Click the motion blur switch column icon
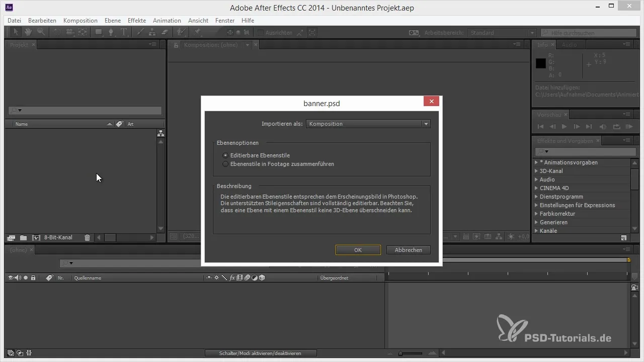Screen dimensions: 644x362 click(x=247, y=278)
